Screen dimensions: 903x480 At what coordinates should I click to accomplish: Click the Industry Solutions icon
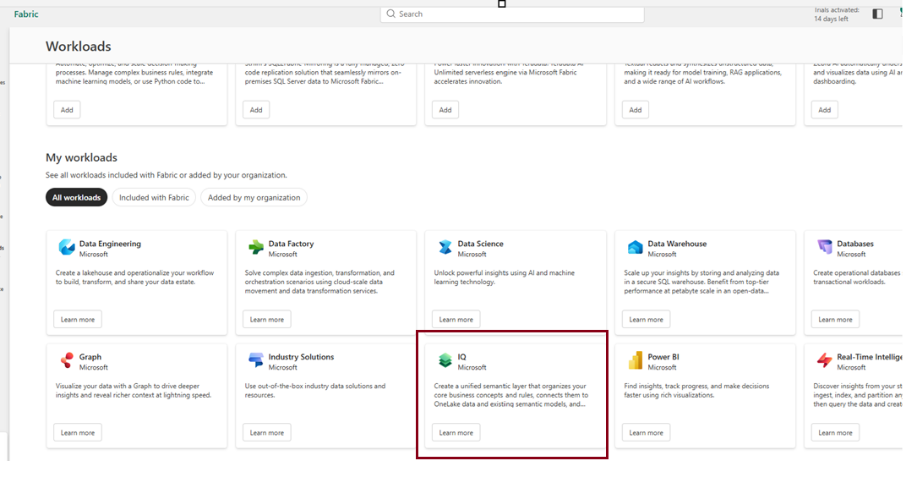coord(256,361)
